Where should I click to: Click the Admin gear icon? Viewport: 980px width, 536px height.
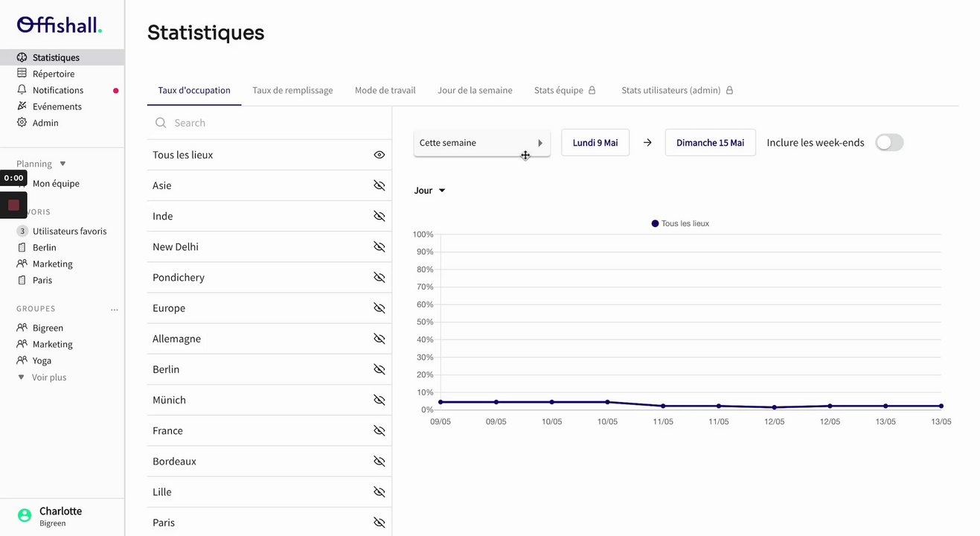click(22, 123)
